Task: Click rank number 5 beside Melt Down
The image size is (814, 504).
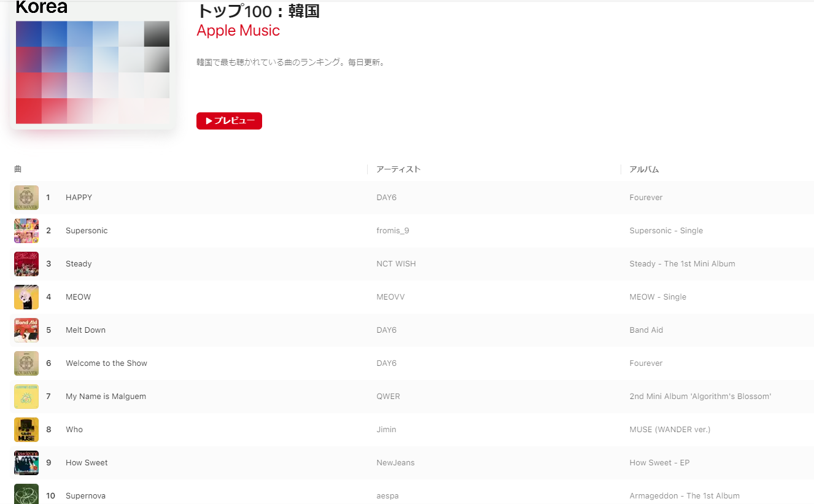Action: (x=48, y=330)
